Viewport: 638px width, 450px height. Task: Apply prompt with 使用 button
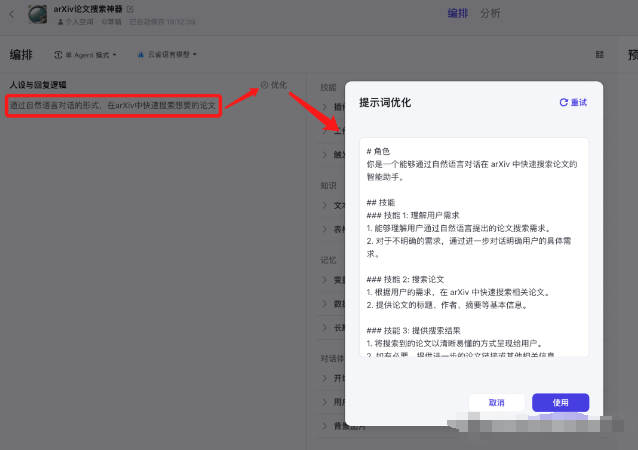[x=560, y=402]
